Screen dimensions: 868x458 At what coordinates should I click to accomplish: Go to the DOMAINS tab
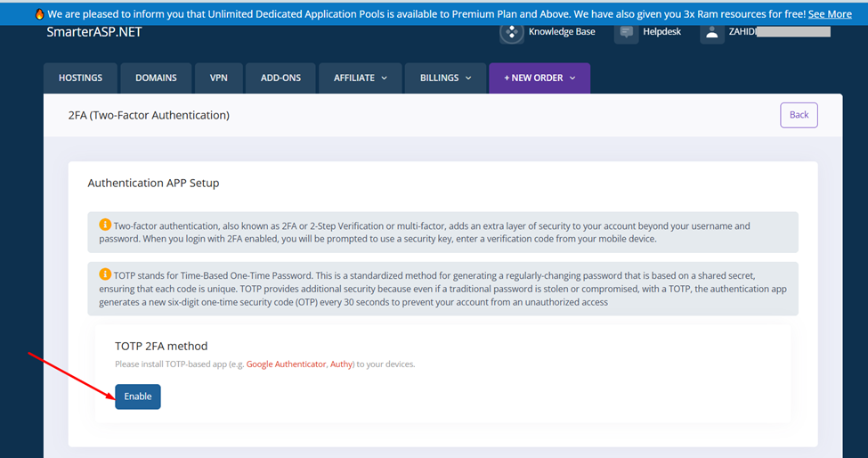click(156, 78)
